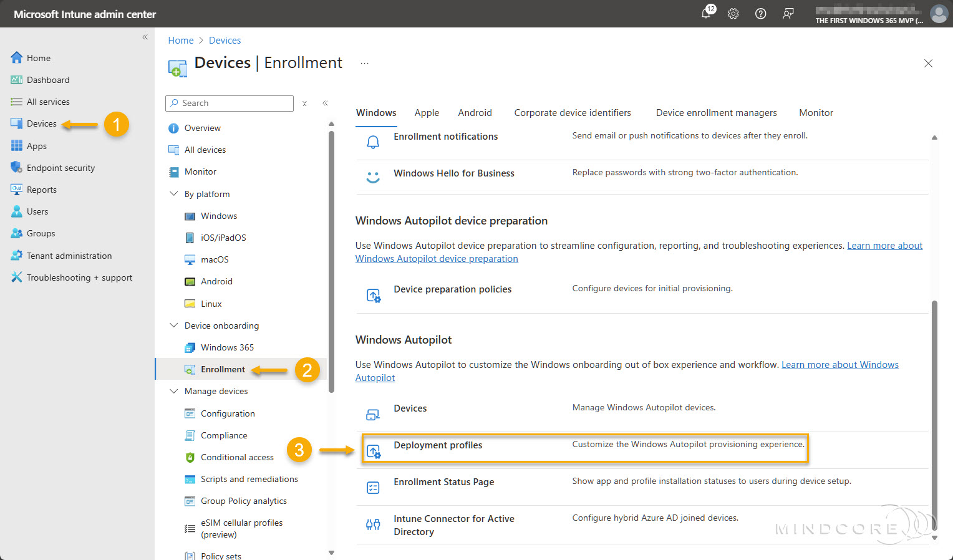Click the Deployment profiles icon
This screenshot has height=560, width=953.
point(373,451)
